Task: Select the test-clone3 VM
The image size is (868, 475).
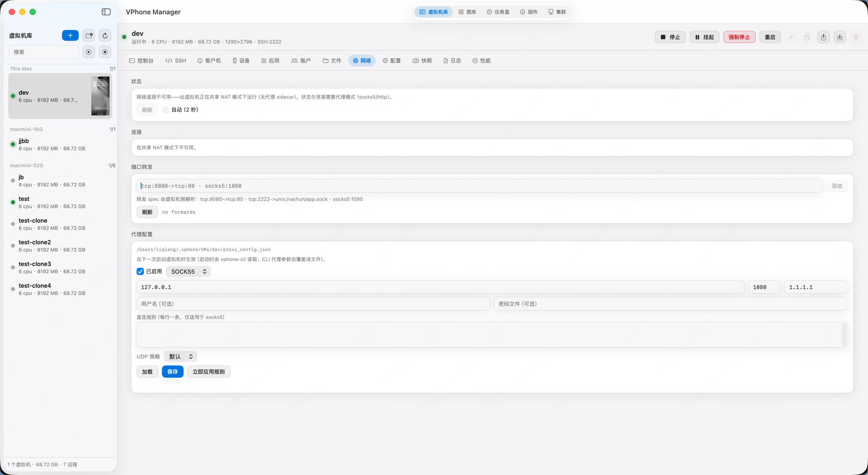Action: point(60,267)
